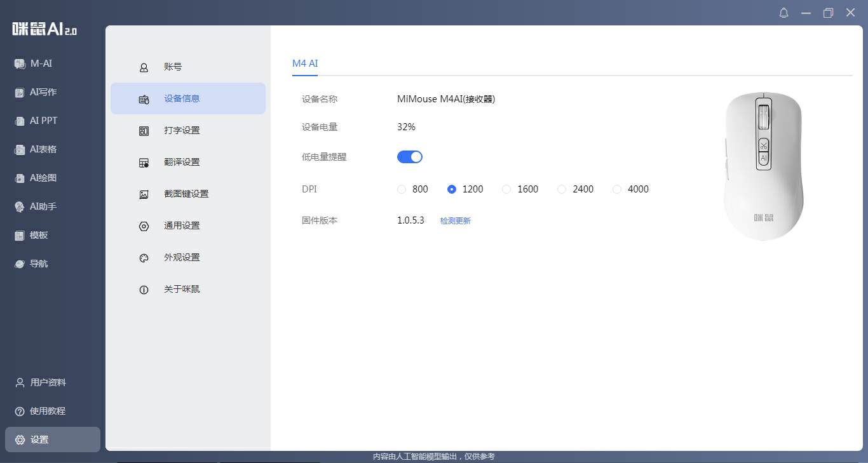Open the 翻译设置 translation settings menu
Screen dimensions: 868x463
coord(182,162)
